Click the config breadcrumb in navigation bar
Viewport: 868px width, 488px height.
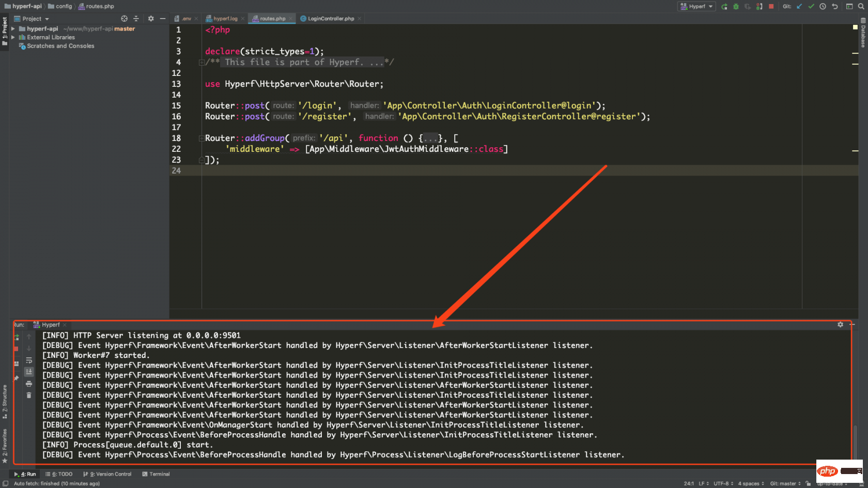[60, 6]
